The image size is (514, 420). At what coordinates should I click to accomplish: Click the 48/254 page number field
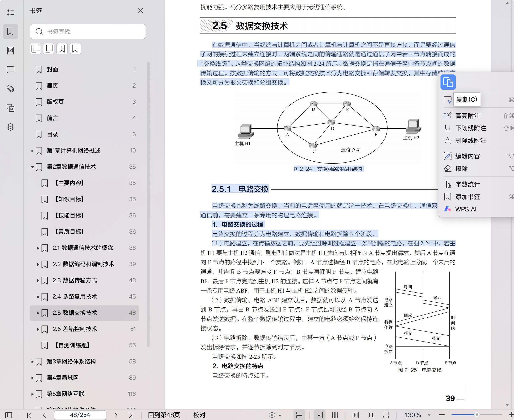click(x=80, y=415)
